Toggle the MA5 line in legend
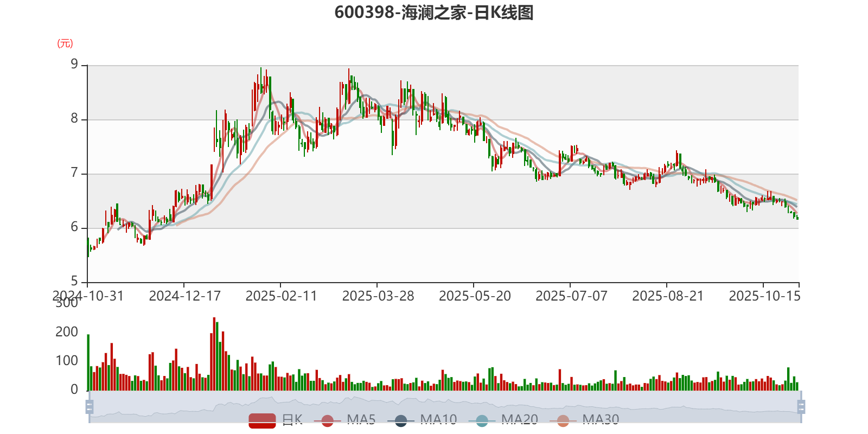The width and height of the screenshot is (868, 434). coord(348,420)
